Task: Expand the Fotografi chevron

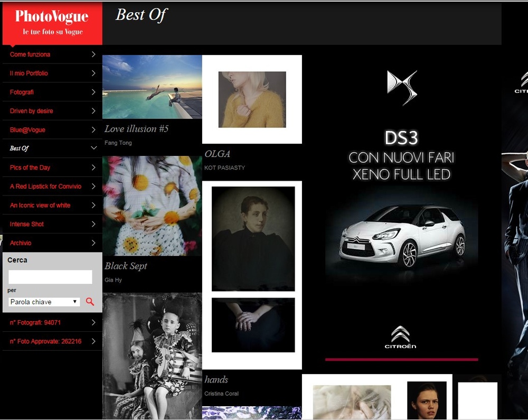Action: (x=93, y=92)
